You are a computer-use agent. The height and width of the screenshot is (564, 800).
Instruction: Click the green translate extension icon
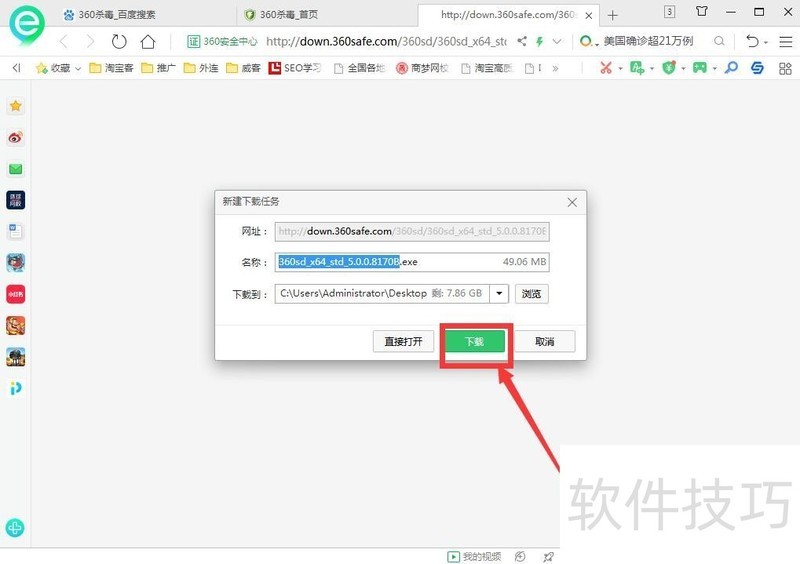point(637,67)
